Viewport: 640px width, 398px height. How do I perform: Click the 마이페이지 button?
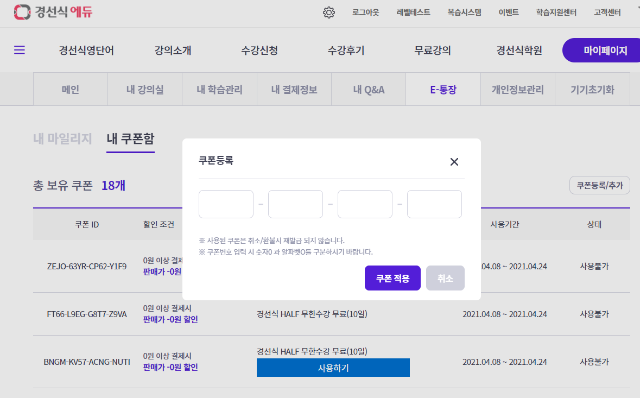(601, 50)
